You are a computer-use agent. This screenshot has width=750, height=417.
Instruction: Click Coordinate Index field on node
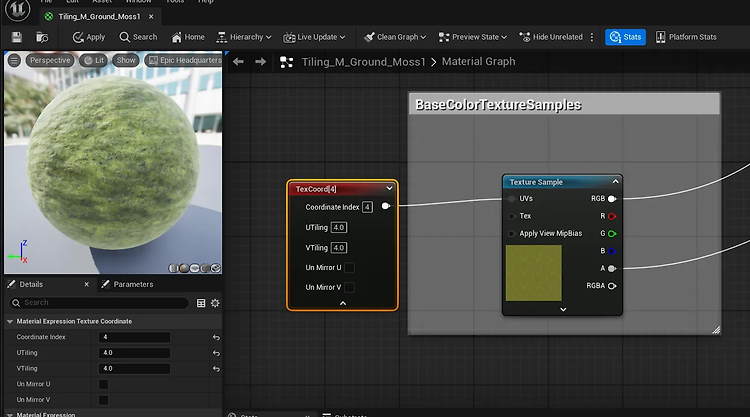click(x=367, y=207)
